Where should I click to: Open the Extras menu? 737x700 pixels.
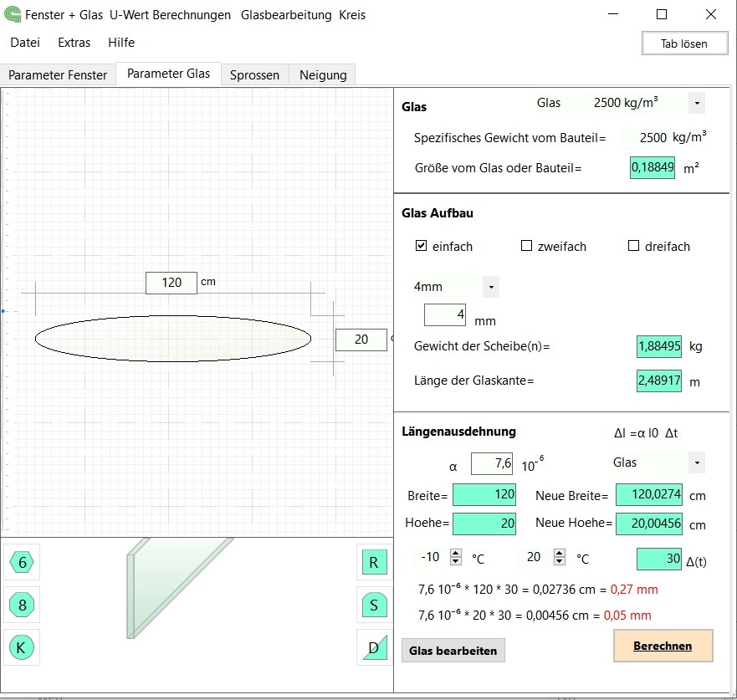(74, 43)
